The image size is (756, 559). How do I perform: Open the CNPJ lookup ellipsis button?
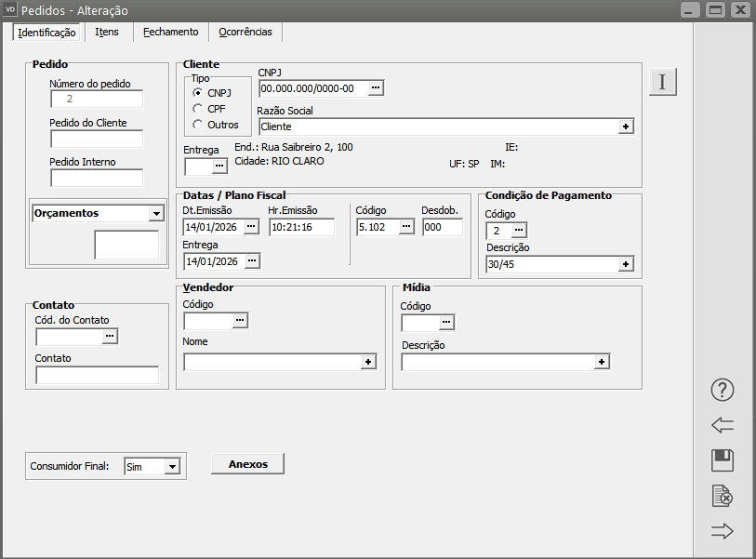(x=376, y=87)
